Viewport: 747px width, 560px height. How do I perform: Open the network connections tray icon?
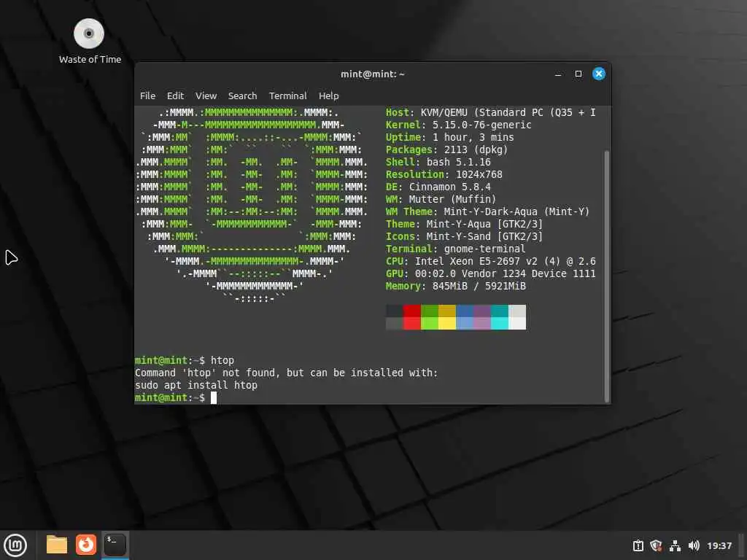pyautogui.click(x=675, y=545)
